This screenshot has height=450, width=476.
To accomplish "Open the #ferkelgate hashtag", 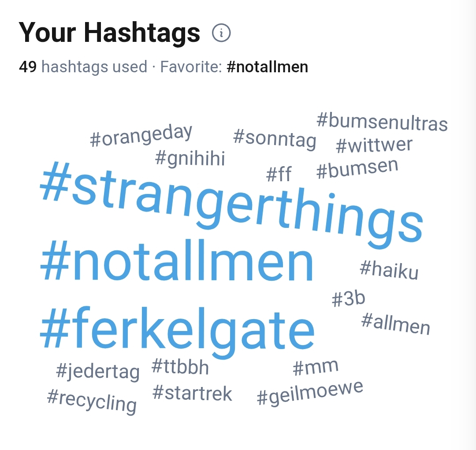I will coord(177,328).
